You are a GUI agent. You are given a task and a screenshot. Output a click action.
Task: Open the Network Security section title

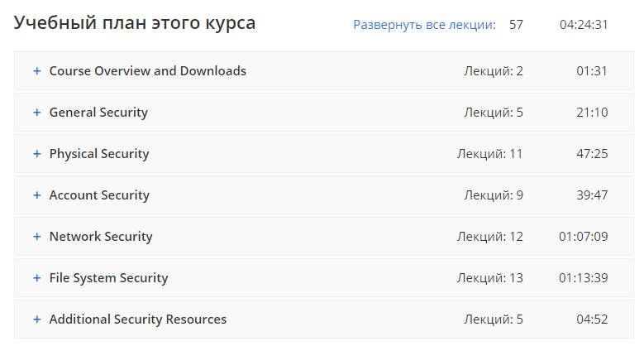[101, 237]
